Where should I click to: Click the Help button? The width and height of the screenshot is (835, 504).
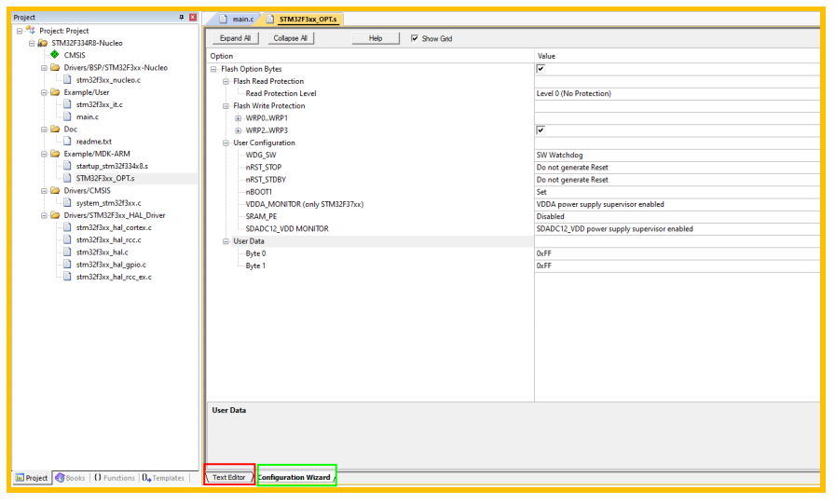point(376,38)
